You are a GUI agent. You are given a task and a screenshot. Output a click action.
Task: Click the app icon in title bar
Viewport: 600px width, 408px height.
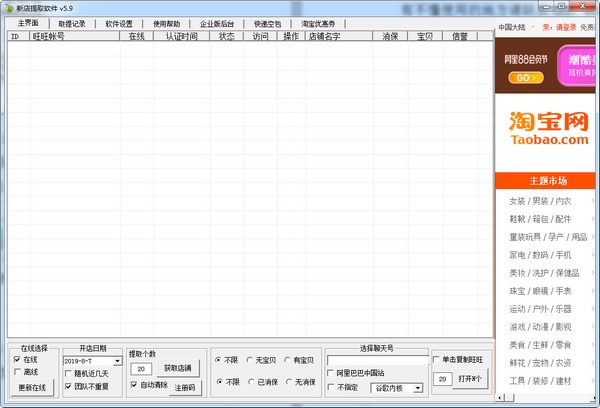coord(8,7)
